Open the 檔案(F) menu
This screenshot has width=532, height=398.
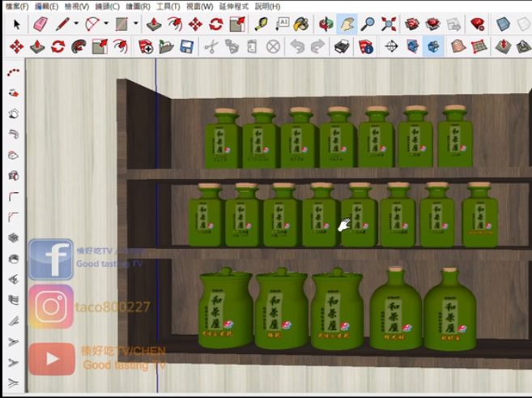17,6
